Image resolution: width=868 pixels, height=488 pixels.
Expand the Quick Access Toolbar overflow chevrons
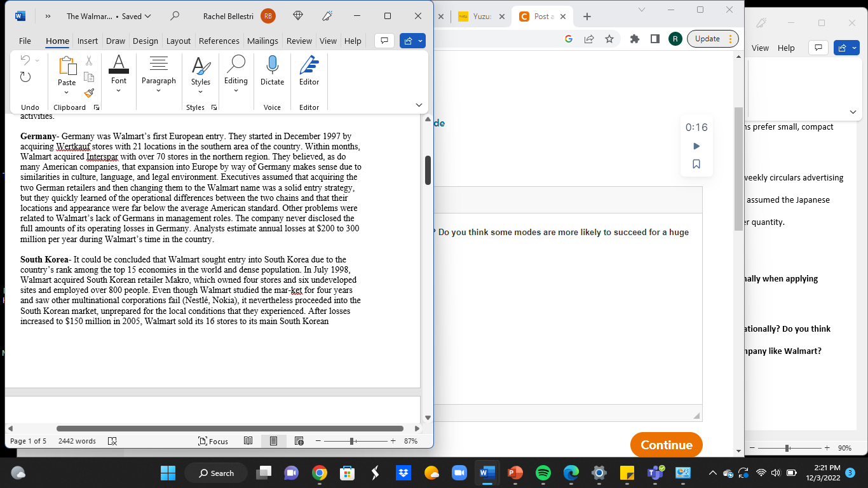click(48, 16)
